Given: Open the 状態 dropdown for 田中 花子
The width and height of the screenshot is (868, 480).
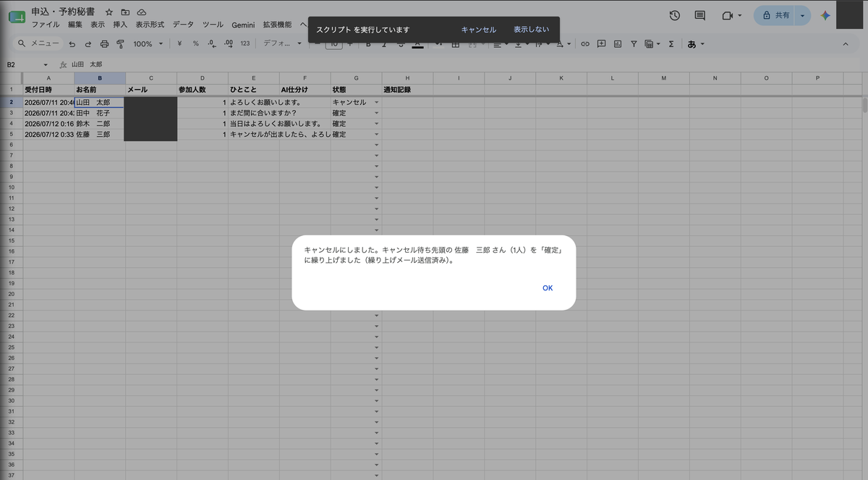Looking at the screenshot, I should (x=376, y=113).
